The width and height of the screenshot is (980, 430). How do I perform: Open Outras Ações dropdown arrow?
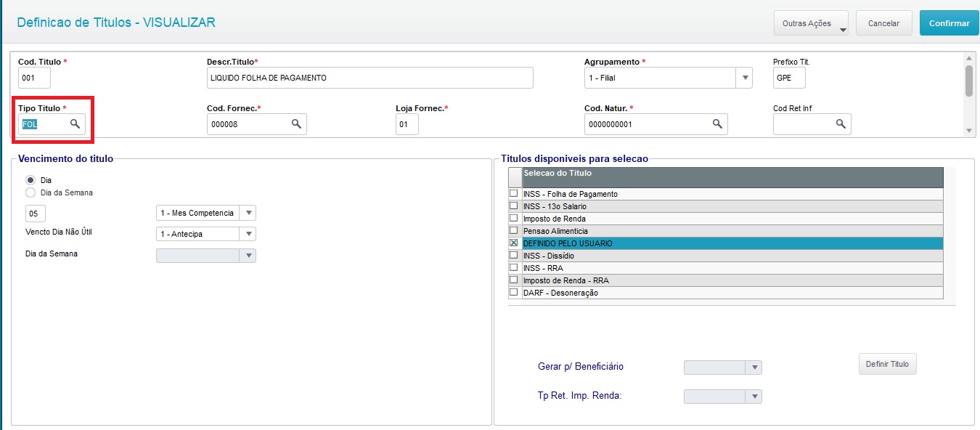[843, 30]
